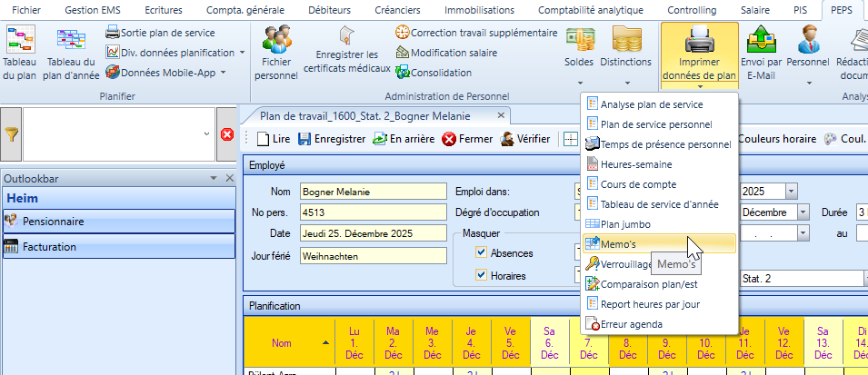868x375 pixels.
Task: Select Heures-semaine menu item
Action: tap(659, 164)
